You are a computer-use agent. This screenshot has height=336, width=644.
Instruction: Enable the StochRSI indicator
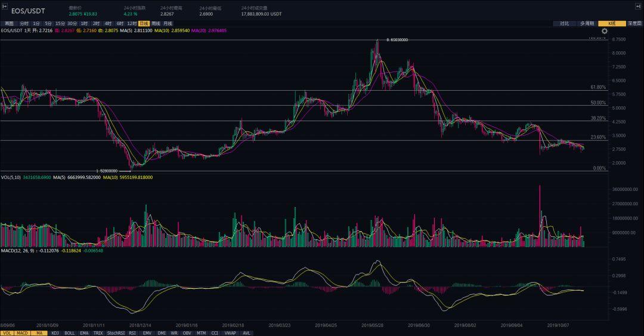click(116, 333)
